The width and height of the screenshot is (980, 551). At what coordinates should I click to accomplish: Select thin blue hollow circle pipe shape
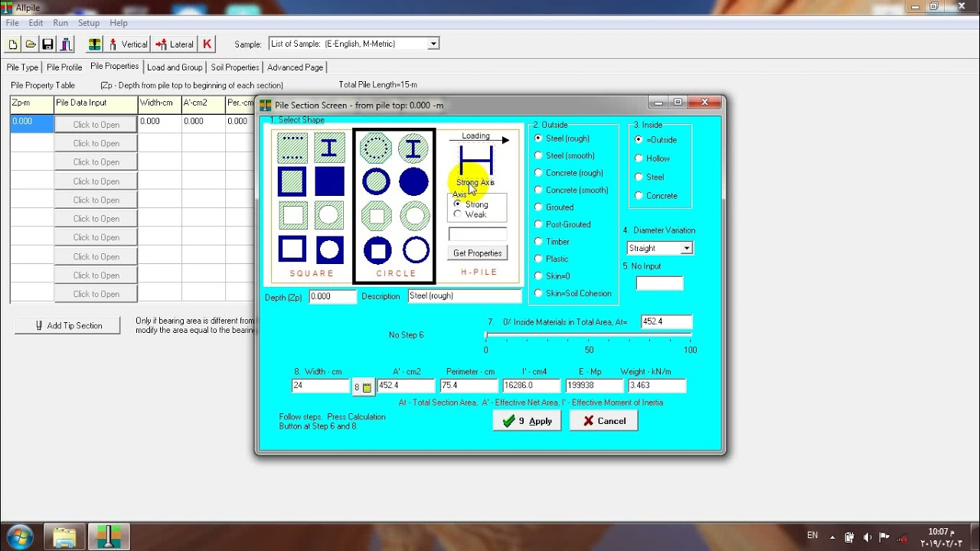pyautogui.click(x=414, y=249)
